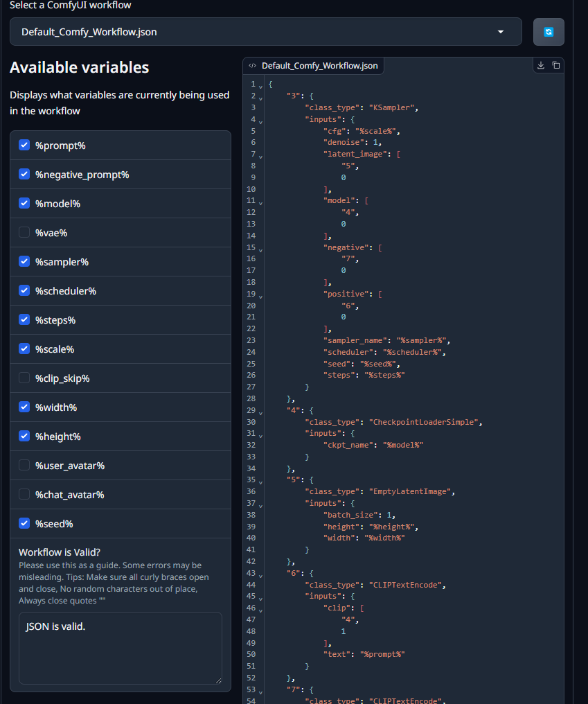The height and width of the screenshot is (704, 588).
Task: Click the "%prompt%" text value on line 50
Action: point(382,654)
